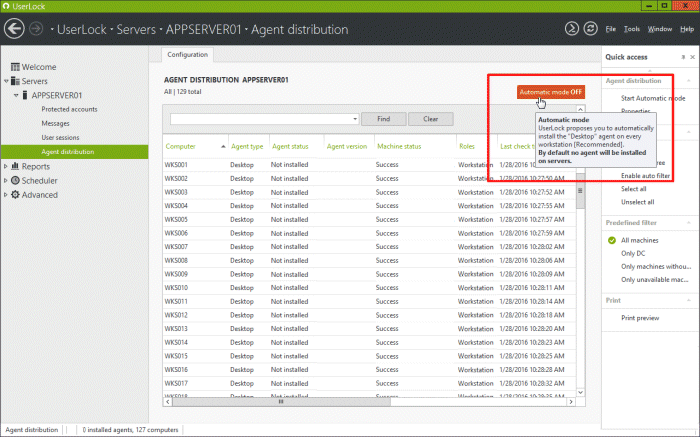Select the All machines predefined filter
The image size is (700, 437).
640,241
